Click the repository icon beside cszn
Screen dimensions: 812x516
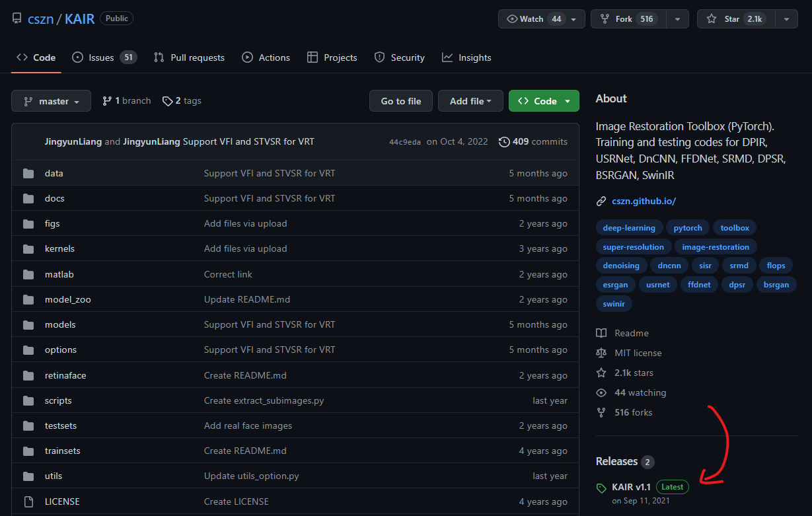pos(17,18)
